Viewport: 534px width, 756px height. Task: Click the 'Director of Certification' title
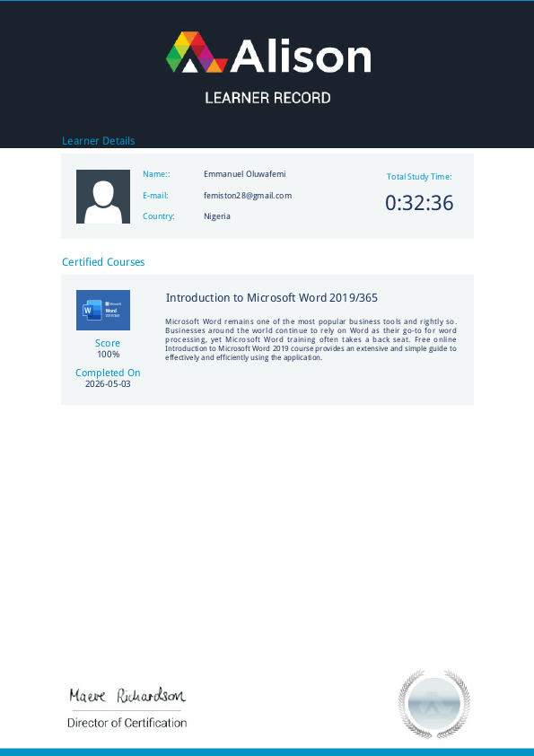[x=127, y=723]
